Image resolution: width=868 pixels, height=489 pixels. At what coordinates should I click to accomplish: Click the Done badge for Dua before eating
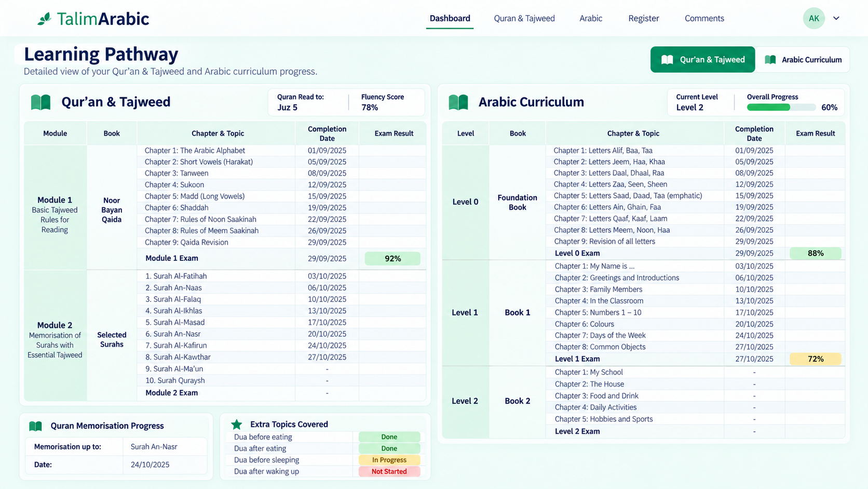389,437
